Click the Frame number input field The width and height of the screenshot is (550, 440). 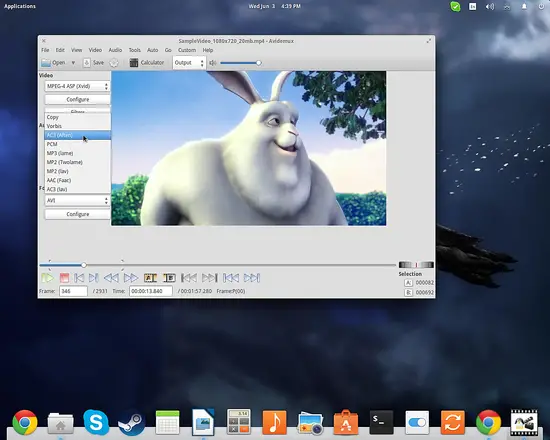(73, 291)
